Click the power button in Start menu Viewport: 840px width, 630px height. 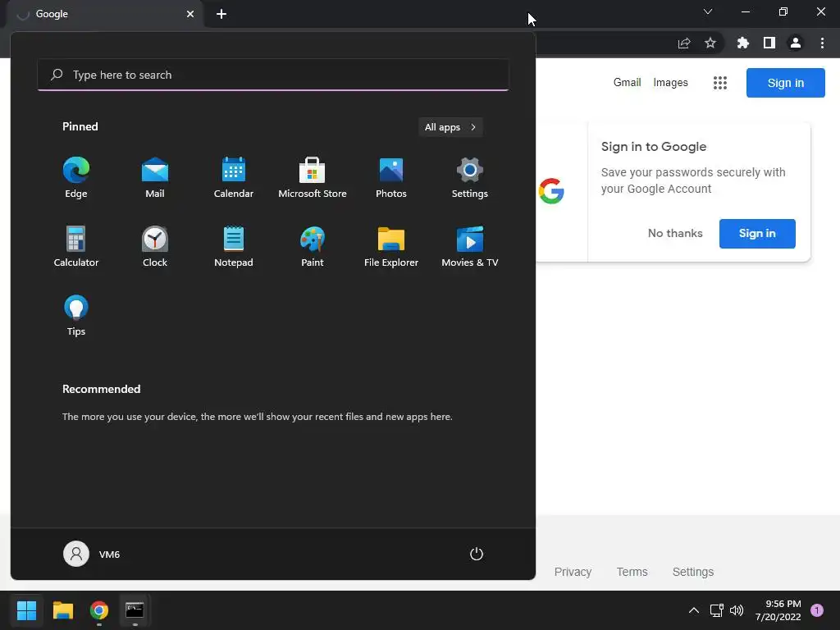[477, 554]
